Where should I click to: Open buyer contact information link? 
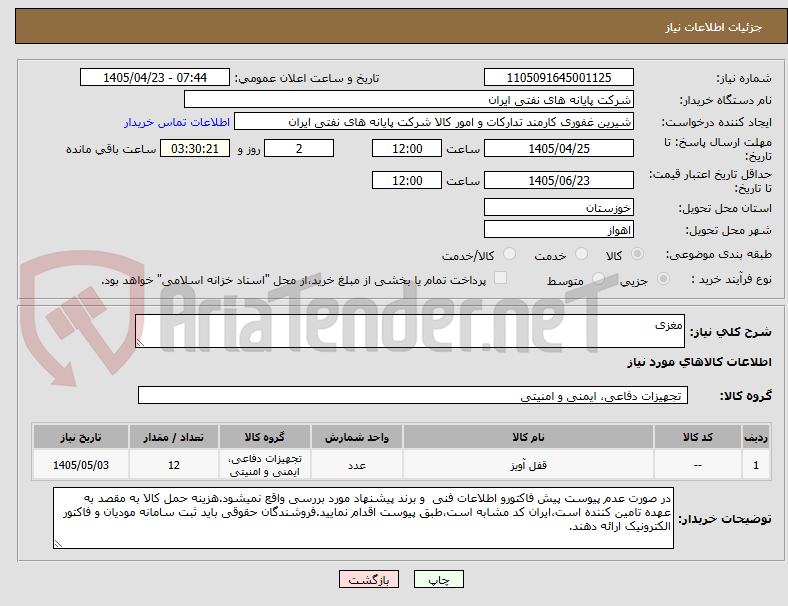click(177, 122)
